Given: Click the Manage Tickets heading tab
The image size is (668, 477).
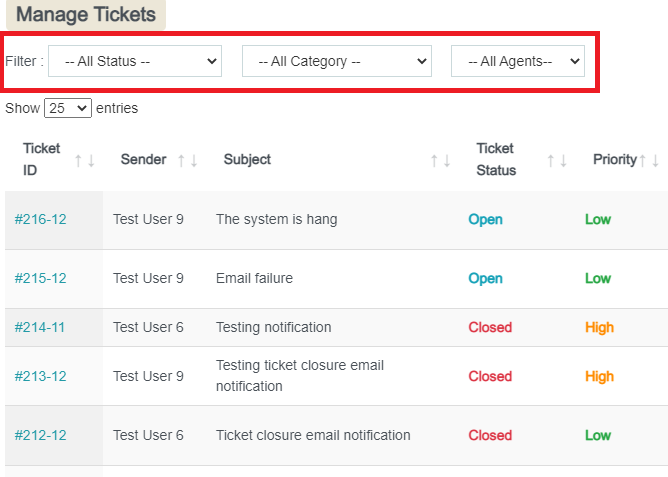Looking at the screenshot, I should [86, 14].
